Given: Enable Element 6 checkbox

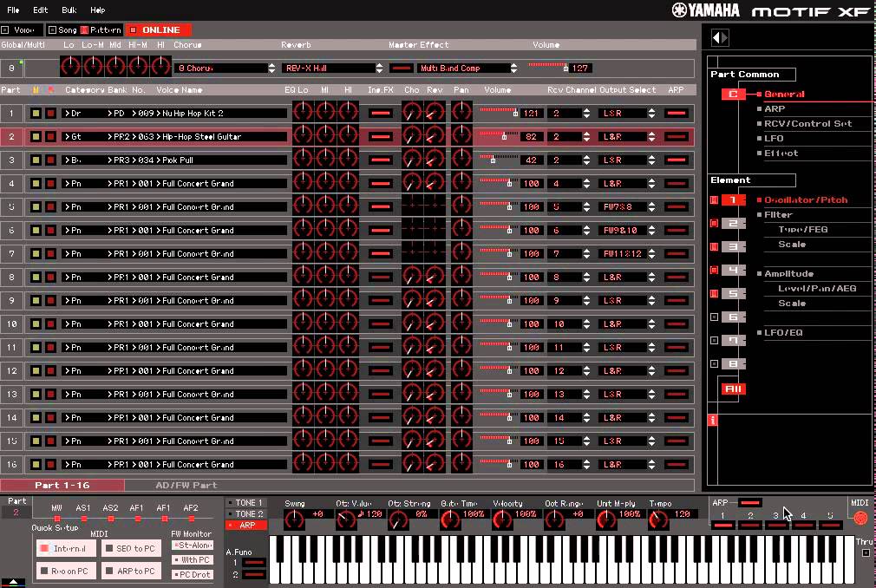Looking at the screenshot, I should tap(714, 317).
